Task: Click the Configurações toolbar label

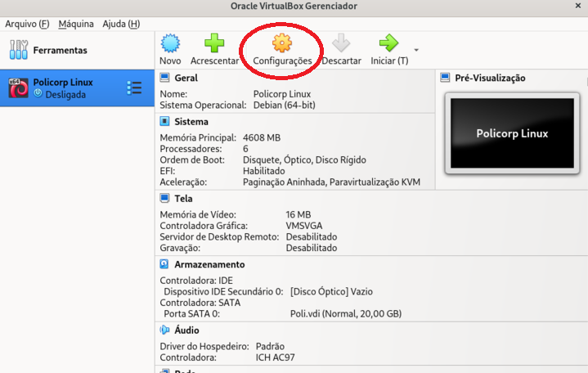Action: (282, 61)
